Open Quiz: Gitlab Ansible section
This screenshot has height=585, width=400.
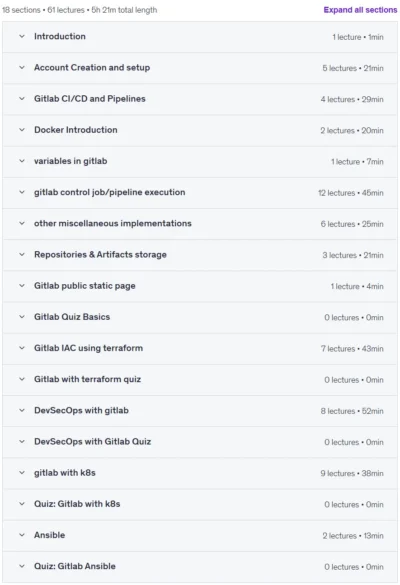click(200, 566)
